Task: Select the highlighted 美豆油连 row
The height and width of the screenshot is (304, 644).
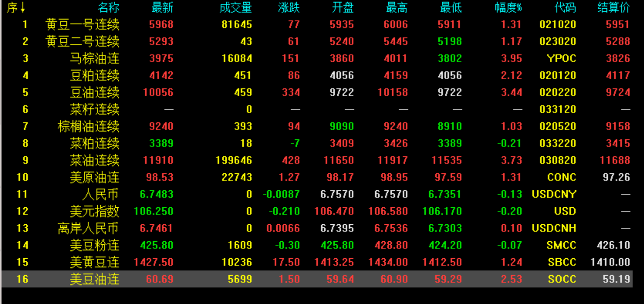Action: click(x=317, y=279)
